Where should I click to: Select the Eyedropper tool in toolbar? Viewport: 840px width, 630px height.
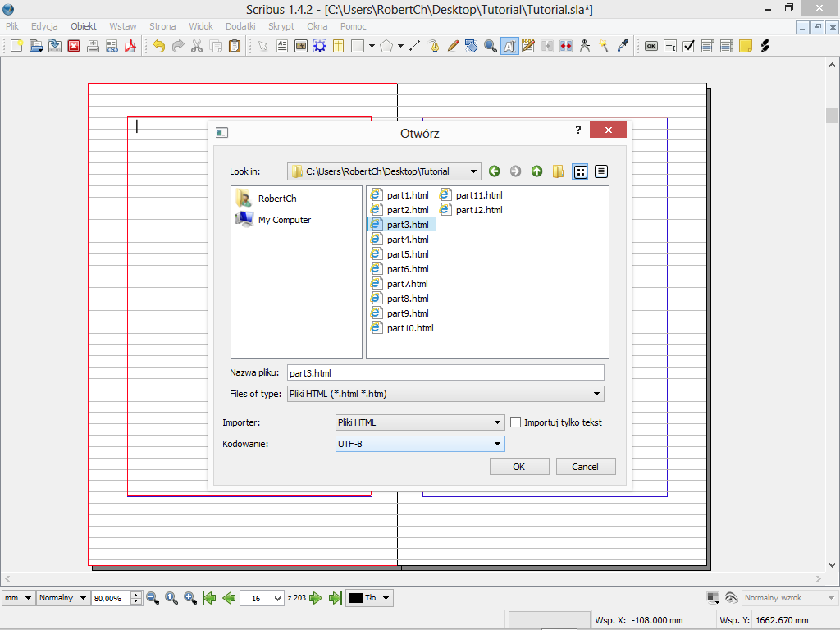pyautogui.click(x=623, y=46)
